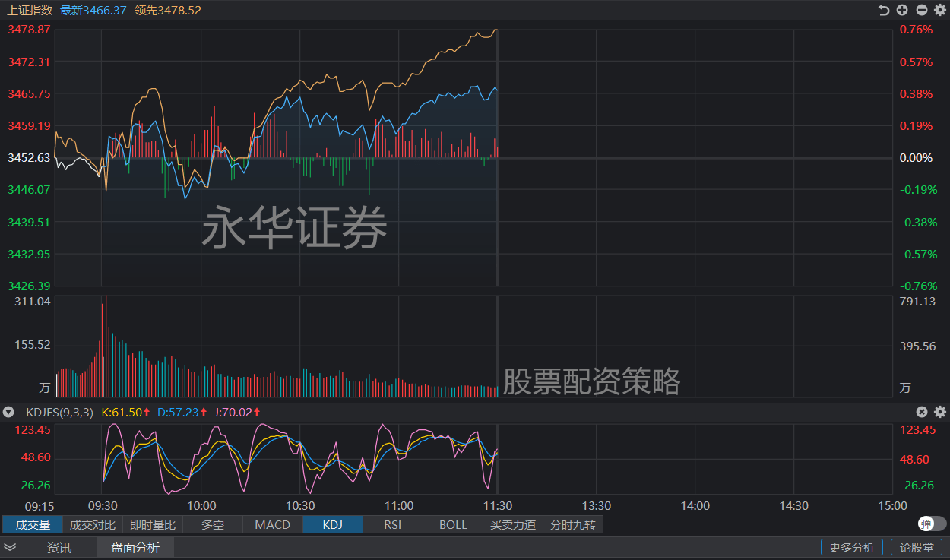Switch to 成交对比 indicator tab
The height and width of the screenshot is (560, 950).
tap(93, 524)
